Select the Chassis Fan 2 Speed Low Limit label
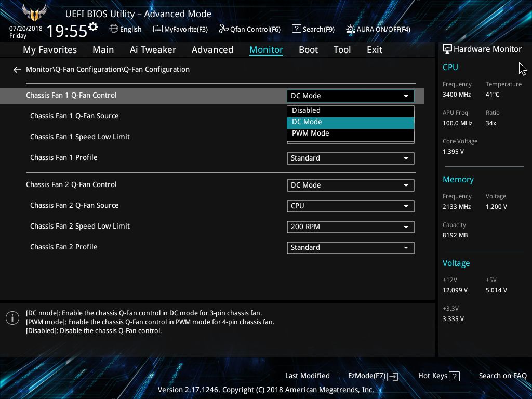Viewport: 532px width, 399px height. 79,226
